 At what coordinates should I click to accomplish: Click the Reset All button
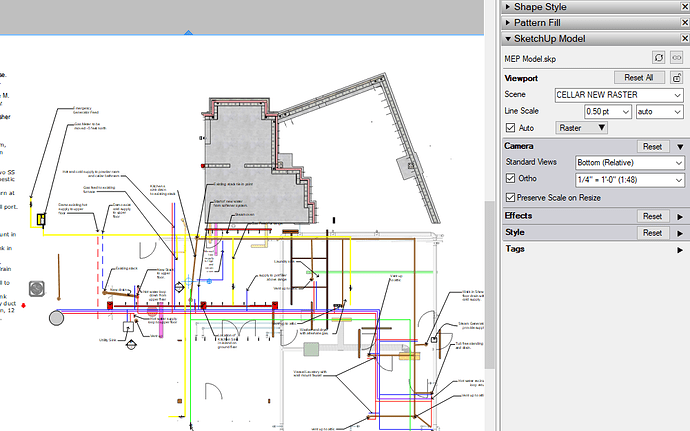[x=639, y=78]
